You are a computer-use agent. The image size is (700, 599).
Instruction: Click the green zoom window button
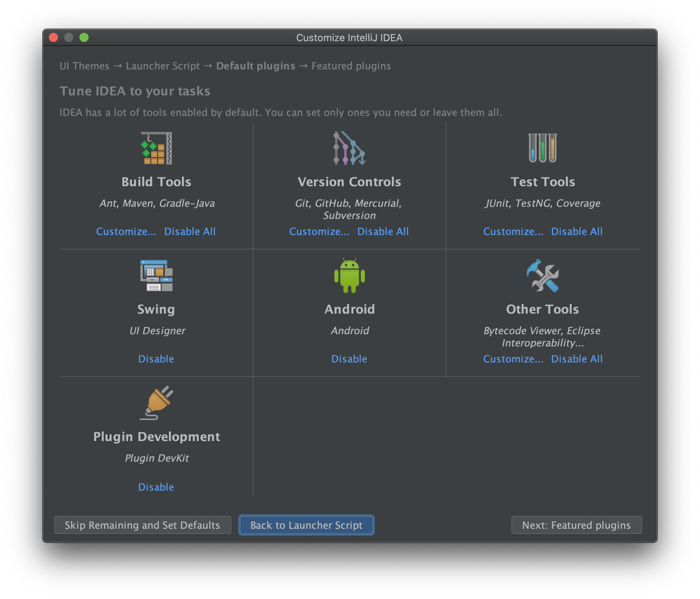coord(84,37)
